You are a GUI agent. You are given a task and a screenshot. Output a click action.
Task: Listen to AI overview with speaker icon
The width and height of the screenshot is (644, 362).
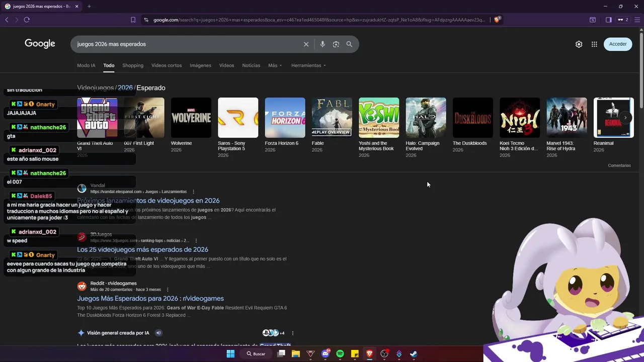click(x=158, y=333)
